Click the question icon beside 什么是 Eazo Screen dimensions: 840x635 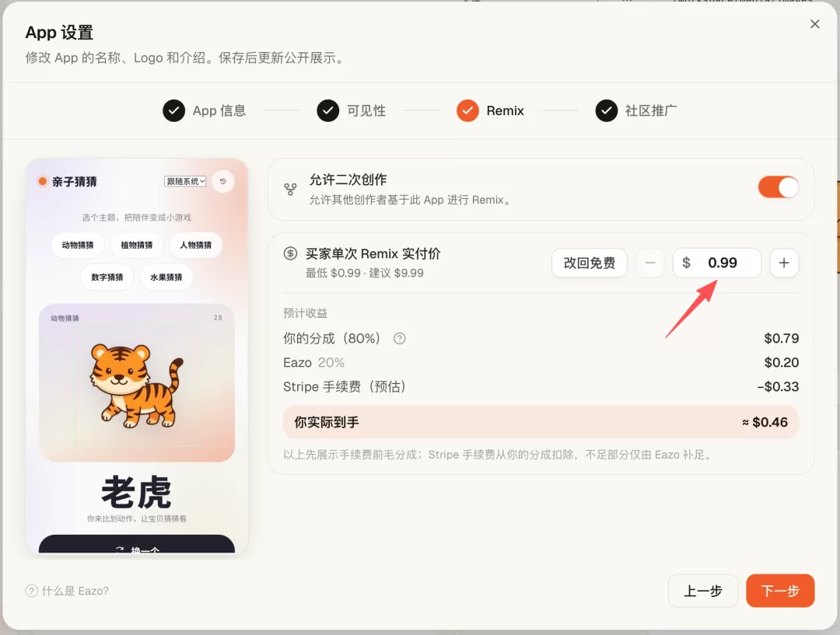pos(32,591)
